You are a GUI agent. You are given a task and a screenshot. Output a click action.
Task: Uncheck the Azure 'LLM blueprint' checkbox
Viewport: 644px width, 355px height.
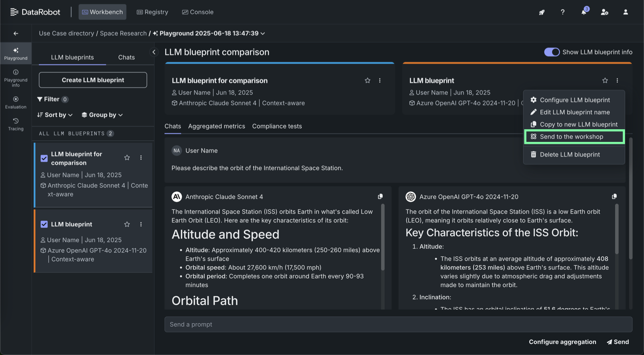pos(44,224)
